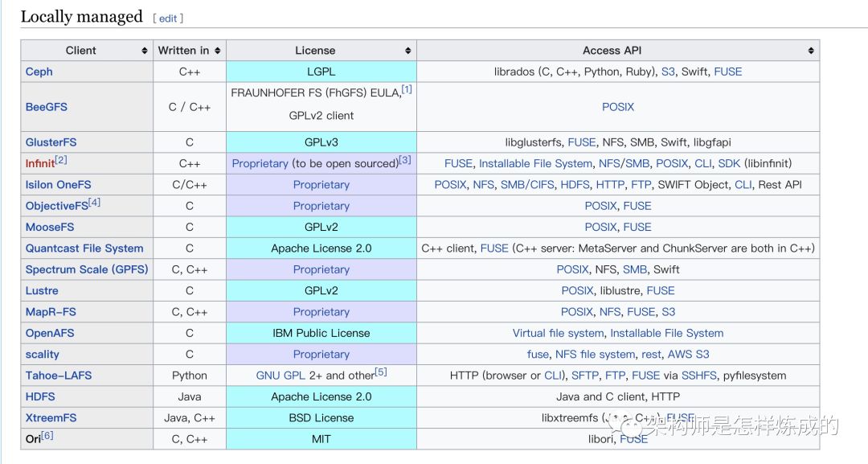The image size is (868, 464).
Task: Open the Lustre client link
Action: pyautogui.click(x=42, y=290)
